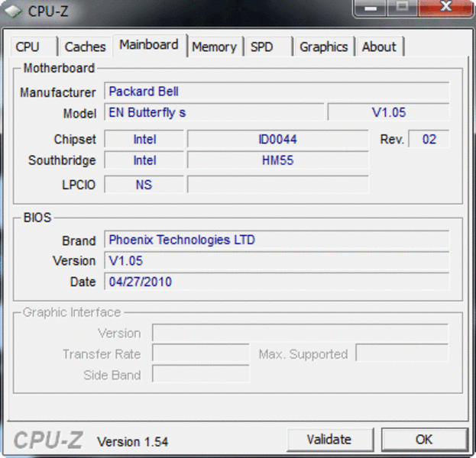Click the Transfer Rate field

click(x=201, y=353)
